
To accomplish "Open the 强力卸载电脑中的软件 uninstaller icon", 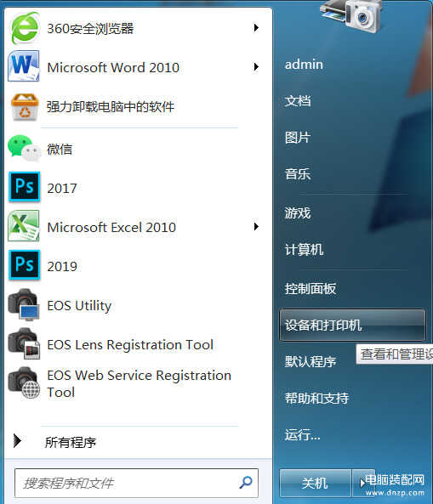I will pyautogui.click(x=25, y=107).
